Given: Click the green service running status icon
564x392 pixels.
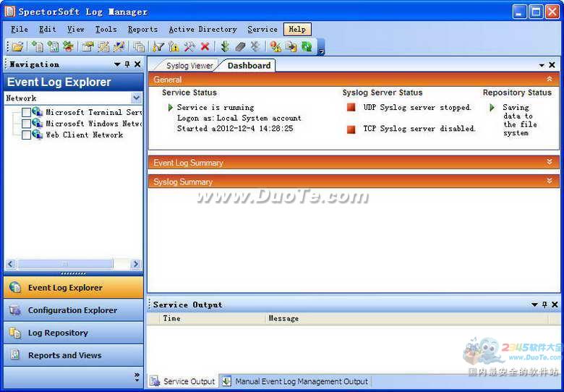Looking at the screenshot, I should coord(171,108).
